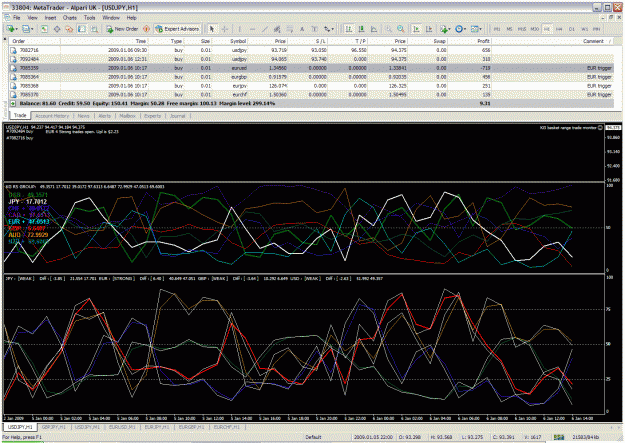Screen dimensions: 625x443
Task: Open the Insert menu
Action: point(50,18)
